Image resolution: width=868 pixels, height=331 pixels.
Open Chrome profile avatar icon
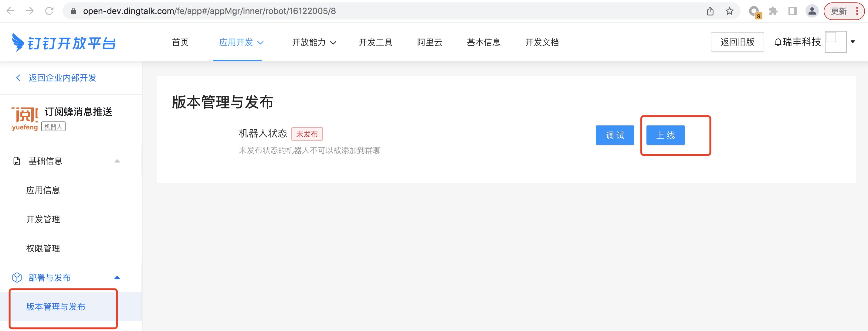(812, 11)
